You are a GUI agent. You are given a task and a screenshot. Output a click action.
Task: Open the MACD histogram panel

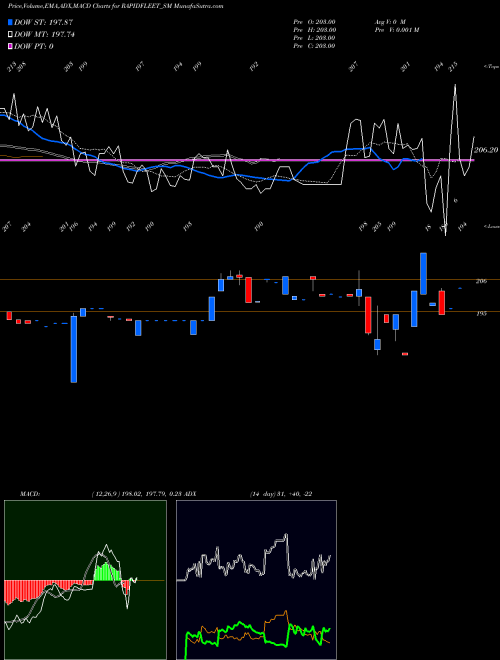85,580
